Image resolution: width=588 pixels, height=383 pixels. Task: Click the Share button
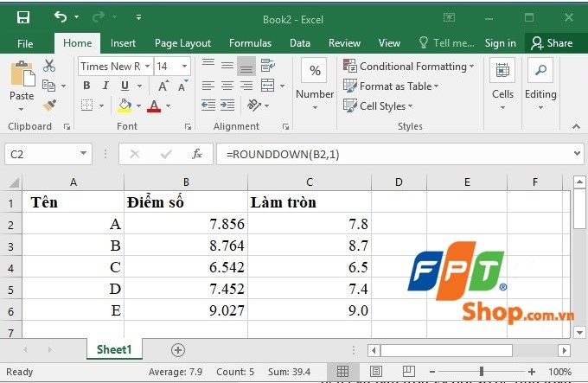click(552, 43)
